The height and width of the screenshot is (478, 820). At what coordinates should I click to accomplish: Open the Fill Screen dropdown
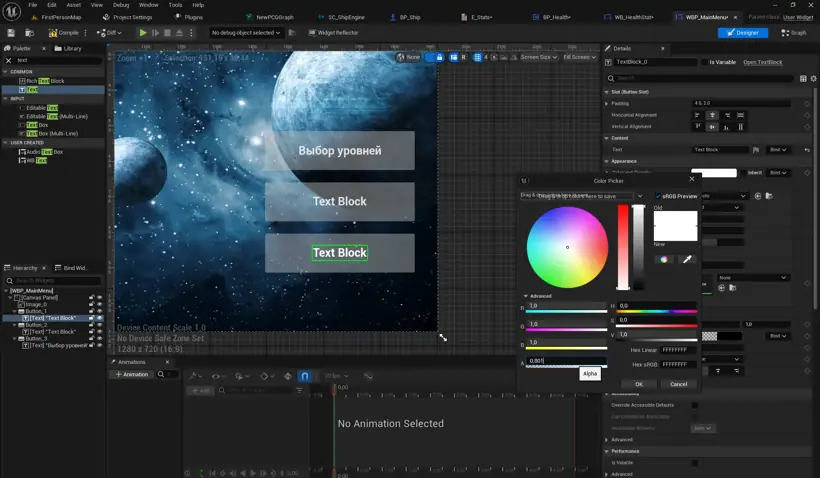point(579,58)
